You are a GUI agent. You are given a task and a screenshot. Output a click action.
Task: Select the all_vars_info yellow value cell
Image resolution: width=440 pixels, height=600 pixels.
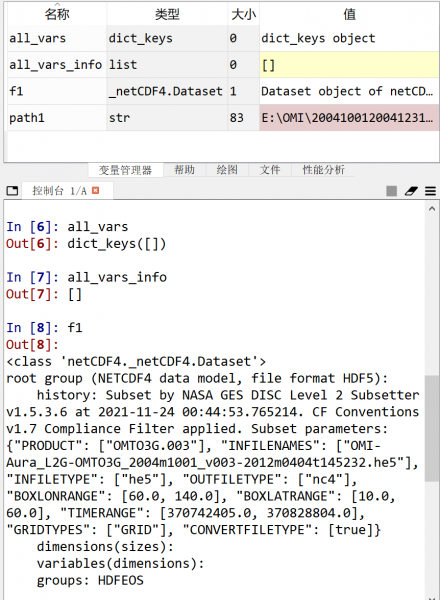349,65
